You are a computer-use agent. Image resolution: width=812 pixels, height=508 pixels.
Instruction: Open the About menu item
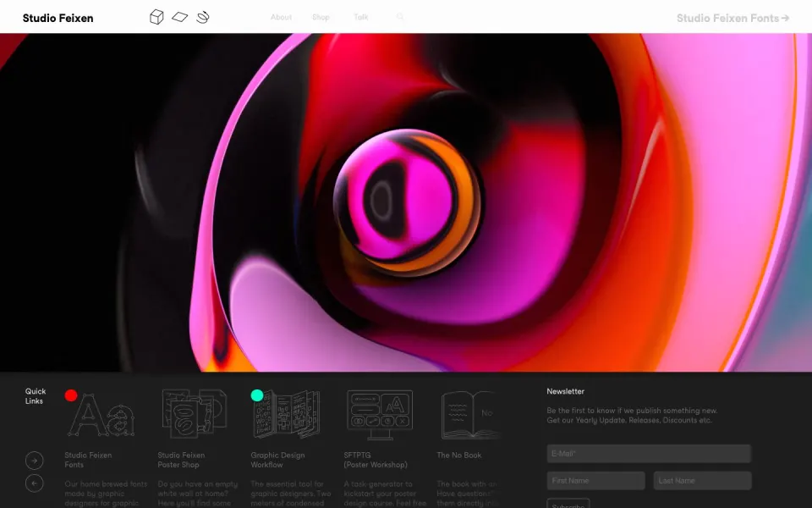coord(281,17)
